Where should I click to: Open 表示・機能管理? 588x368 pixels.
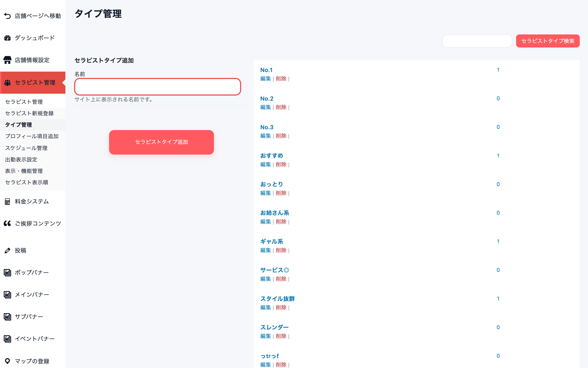pyautogui.click(x=24, y=171)
